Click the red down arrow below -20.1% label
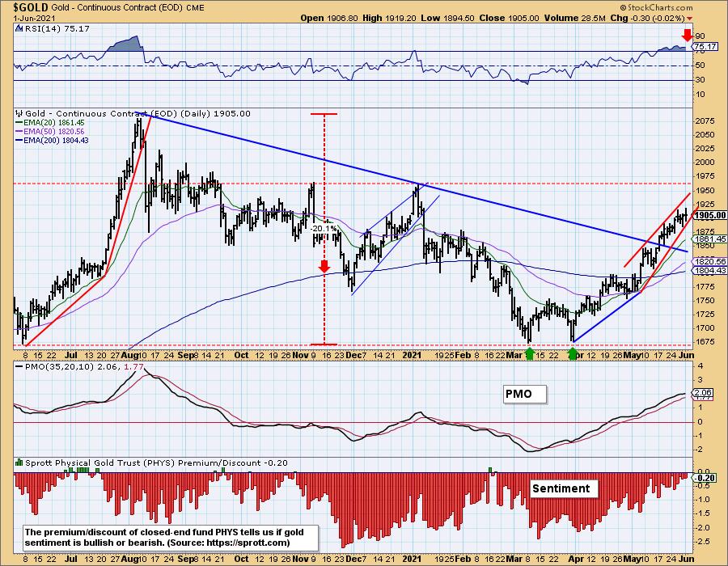Viewport: 728px width, 566px height. tap(324, 266)
